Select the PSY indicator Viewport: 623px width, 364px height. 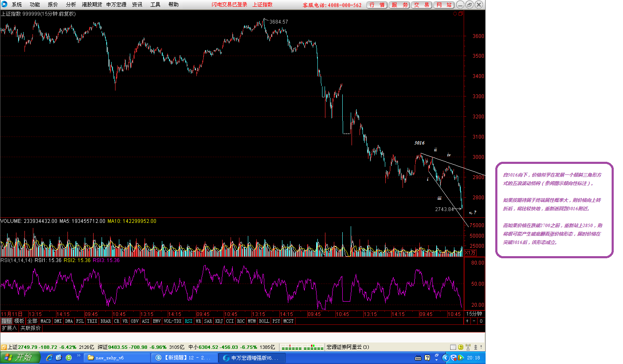point(276,321)
